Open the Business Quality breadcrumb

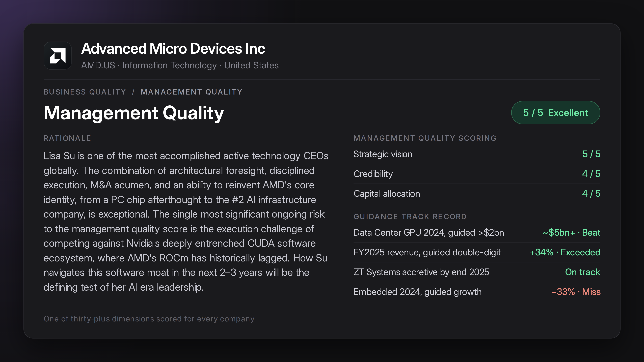click(x=85, y=92)
